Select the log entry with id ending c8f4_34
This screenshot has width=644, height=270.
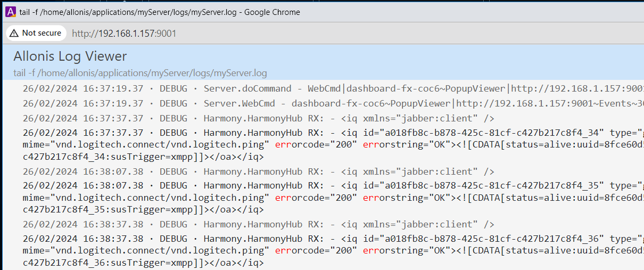tap(333, 144)
